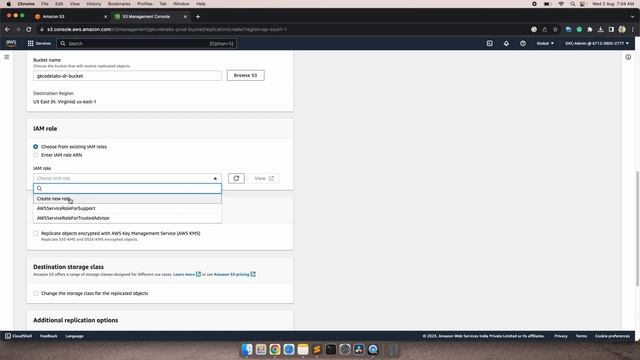Open the AWS support help icon
This screenshot has width=640, height=360.
(523, 43)
